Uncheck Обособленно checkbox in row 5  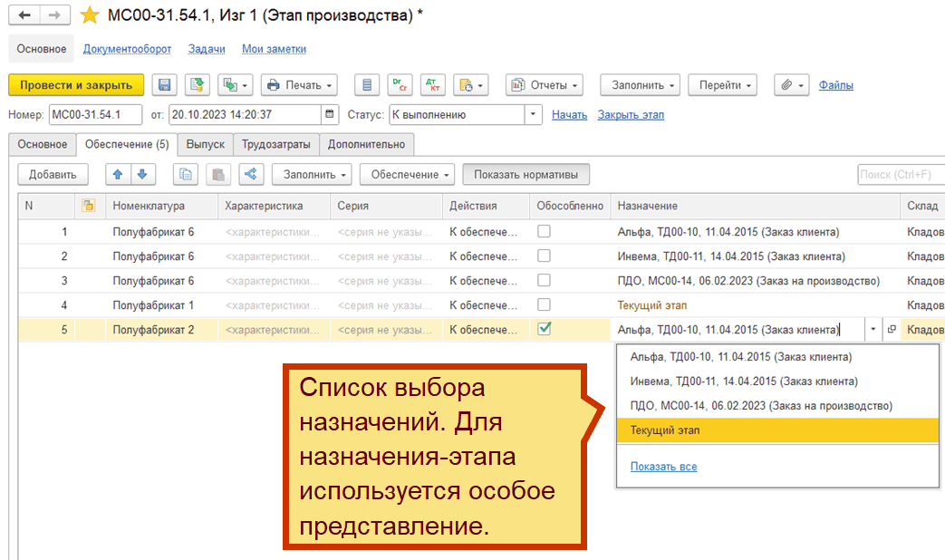pyautogui.click(x=545, y=329)
